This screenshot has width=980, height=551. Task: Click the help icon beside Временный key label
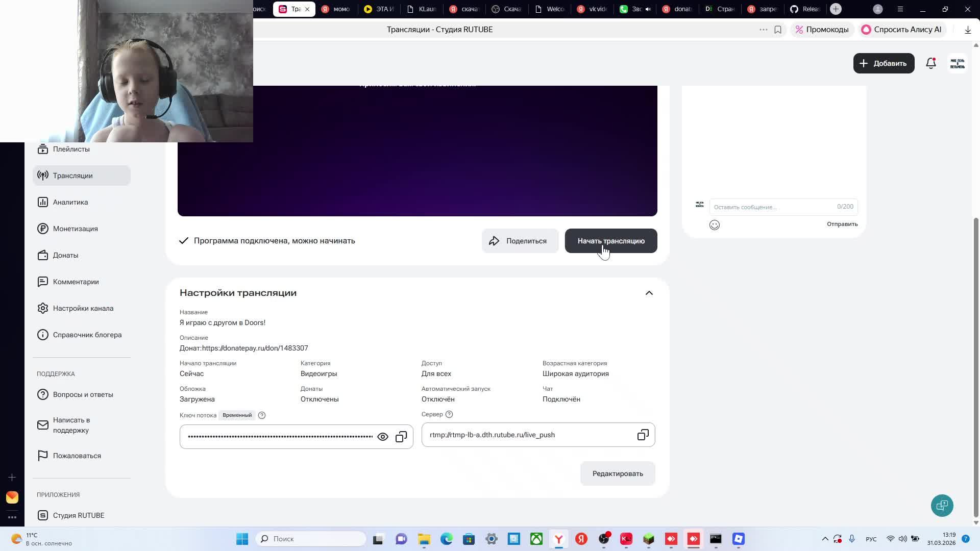point(262,415)
